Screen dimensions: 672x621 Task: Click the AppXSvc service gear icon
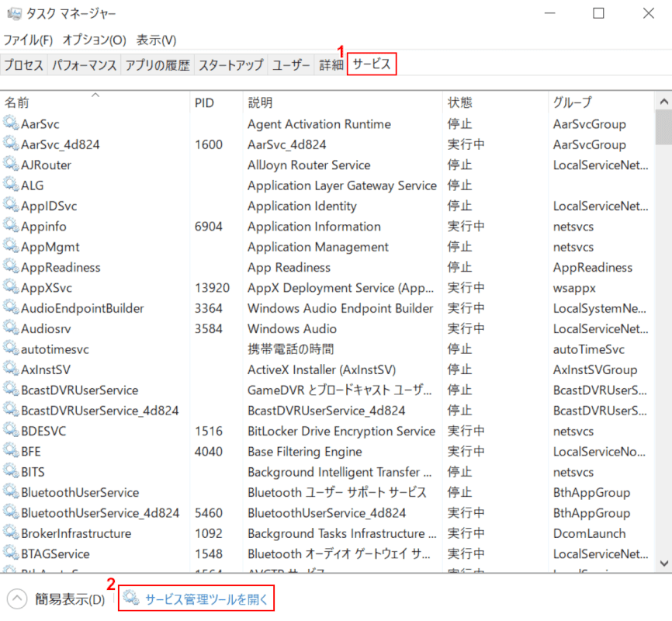[11, 287]
